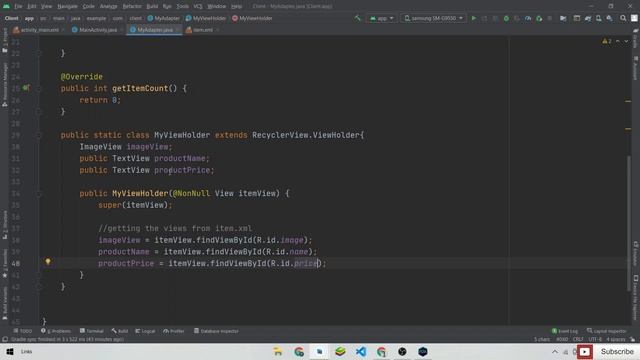The height and width of the screenshot is (360, 640).
Task: Select the MyAdapter.java editor tab
Action: point(153,30)
